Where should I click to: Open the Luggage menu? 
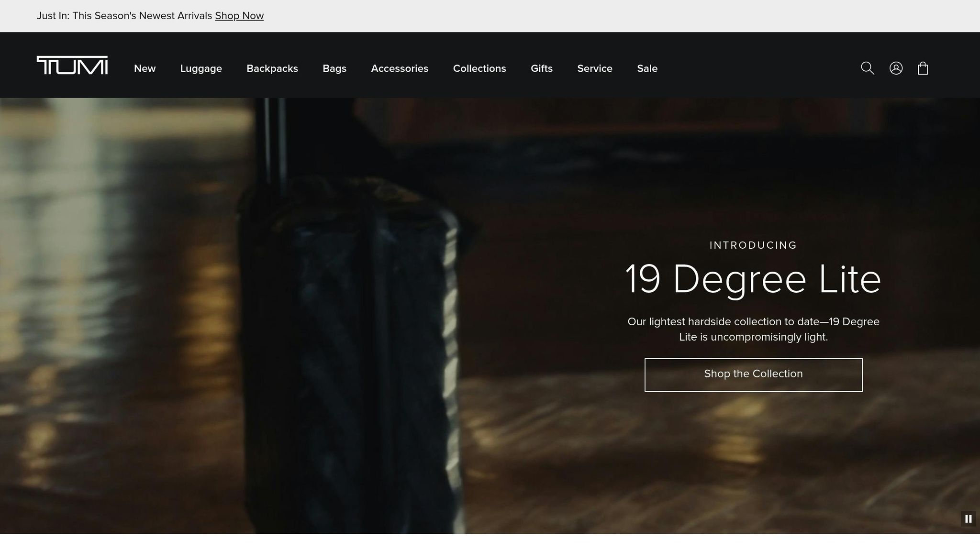pyautogui.click(x=201, y=68)
